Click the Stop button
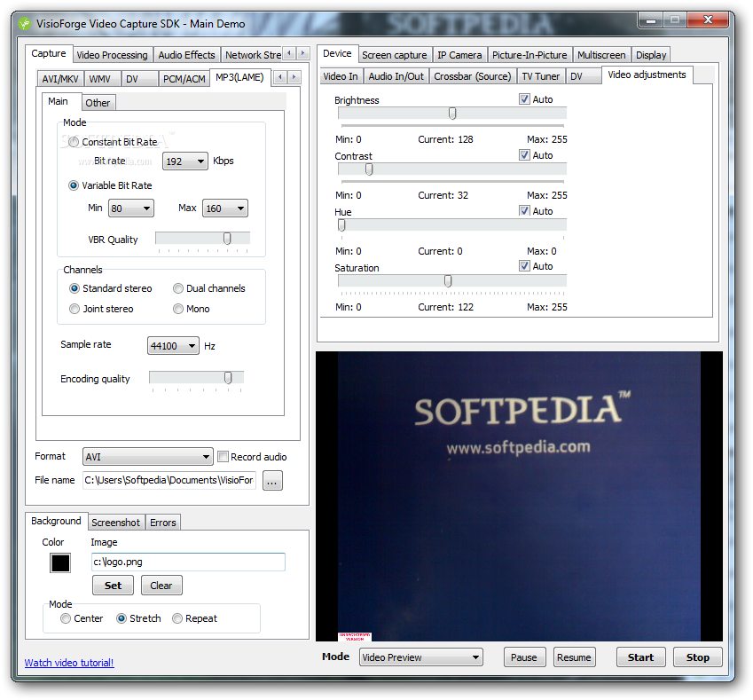Image resolution: width=753 pixels, height=700 pixels. pos(698,657)
